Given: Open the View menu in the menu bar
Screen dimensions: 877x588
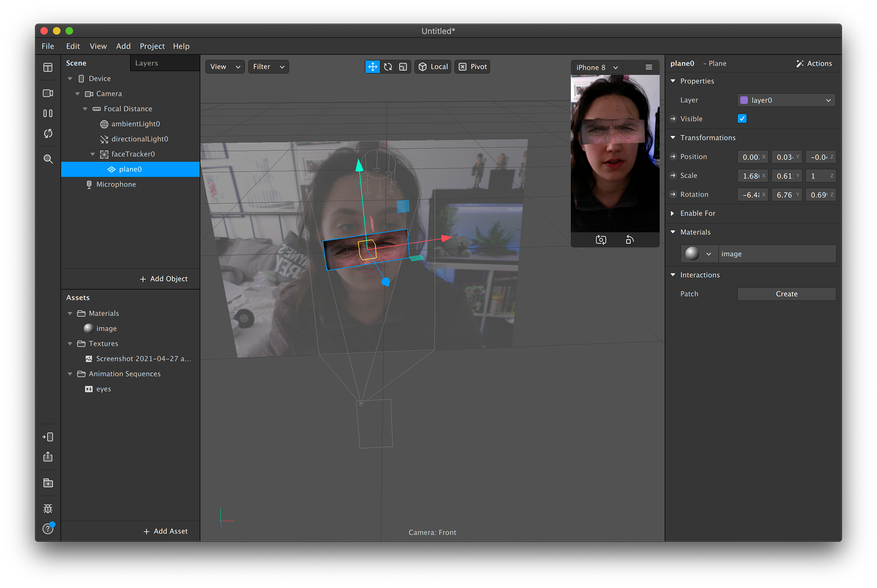Looking at the screenshot, I should pos(98,46).
